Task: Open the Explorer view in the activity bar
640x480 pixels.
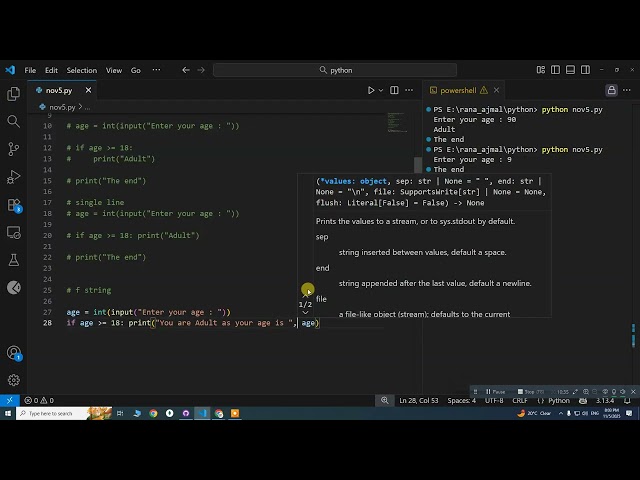Action: click(13, 94)
